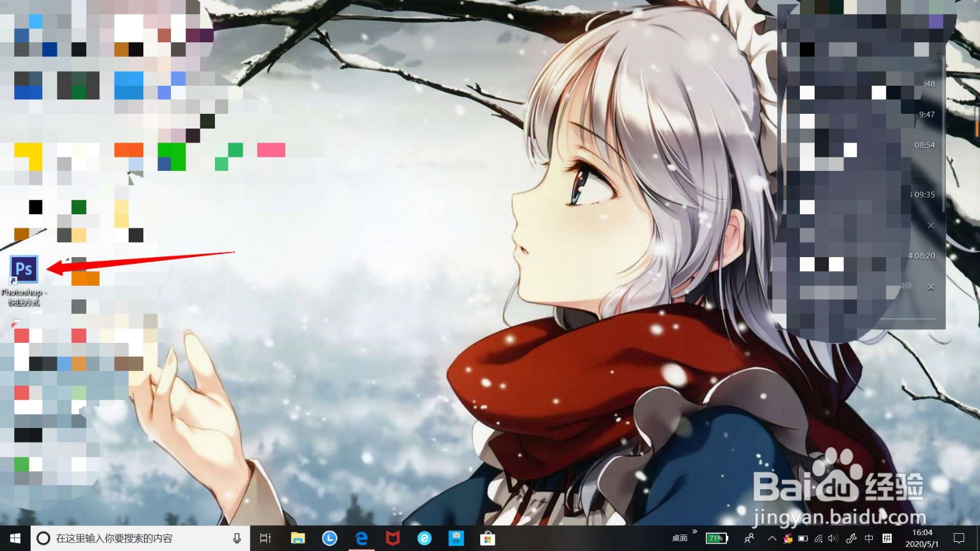Focus the taskbar search input field

tap(140, 538)
